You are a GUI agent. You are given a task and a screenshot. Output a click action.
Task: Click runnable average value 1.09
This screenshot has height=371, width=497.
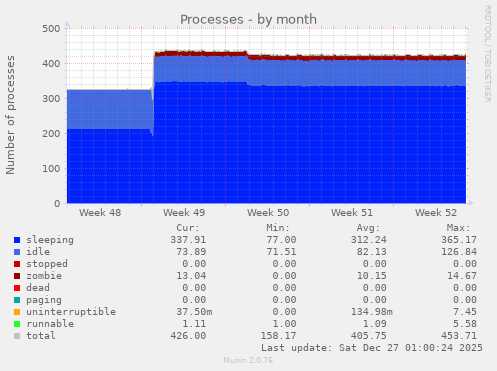coord(375,324)
